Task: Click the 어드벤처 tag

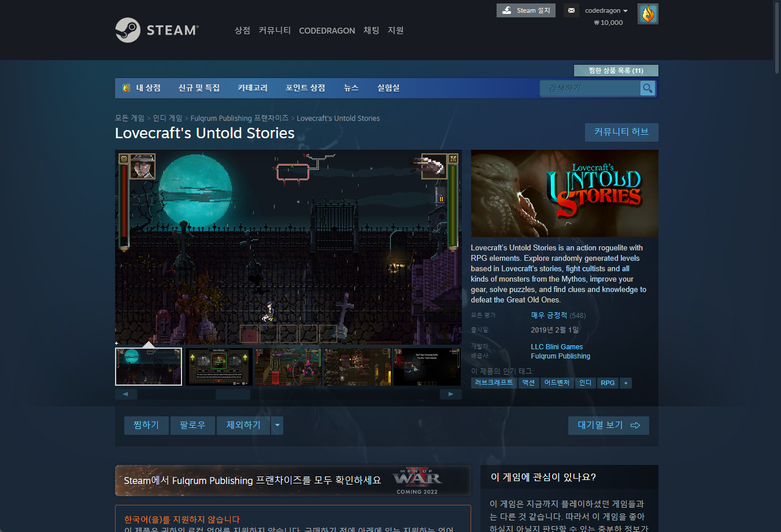Action: 557,383
